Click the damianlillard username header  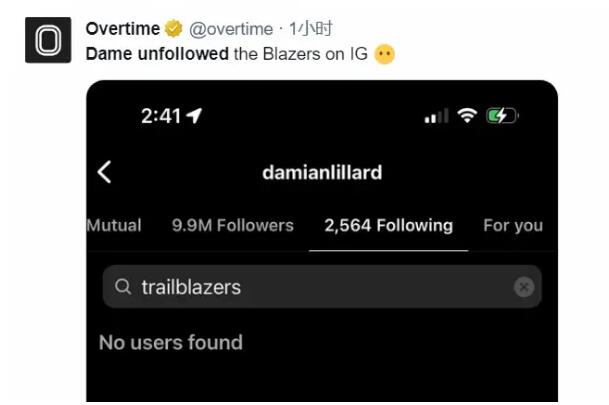pos(322,173)
